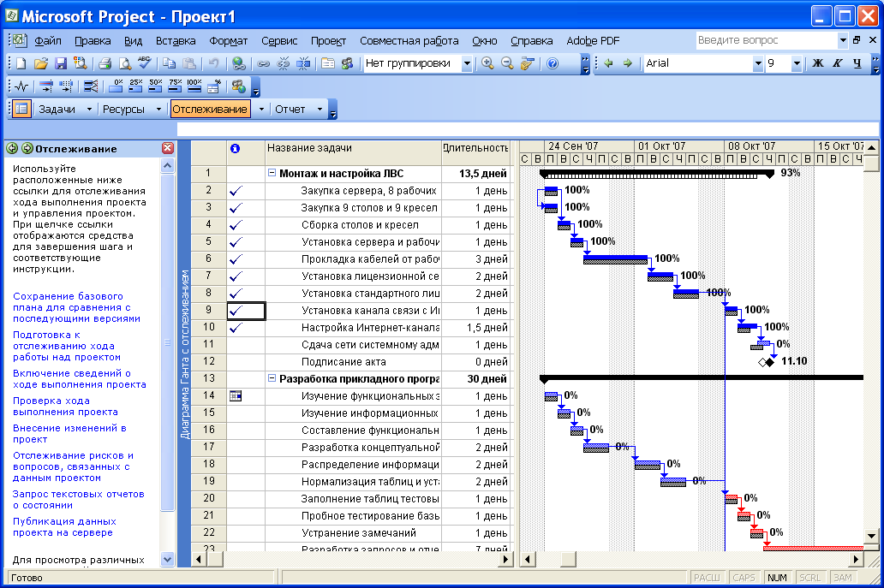Link selected tasks with chain icon
The width and height of the screenshot is (884, 588).
coord(263,63)
